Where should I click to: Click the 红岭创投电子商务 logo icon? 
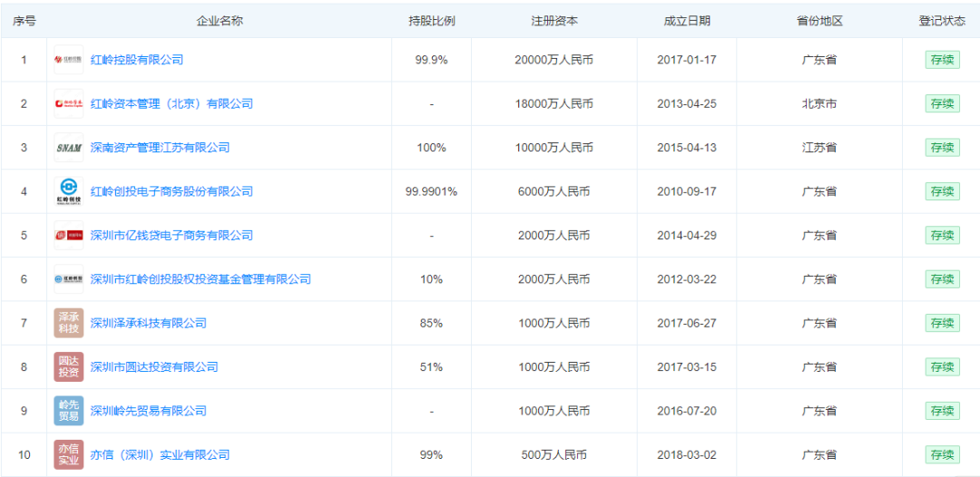point(69,191)
